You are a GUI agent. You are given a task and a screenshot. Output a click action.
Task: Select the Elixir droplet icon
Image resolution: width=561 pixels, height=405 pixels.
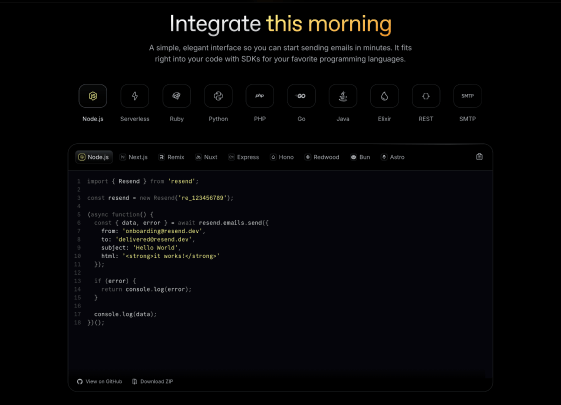click(384, 96)
